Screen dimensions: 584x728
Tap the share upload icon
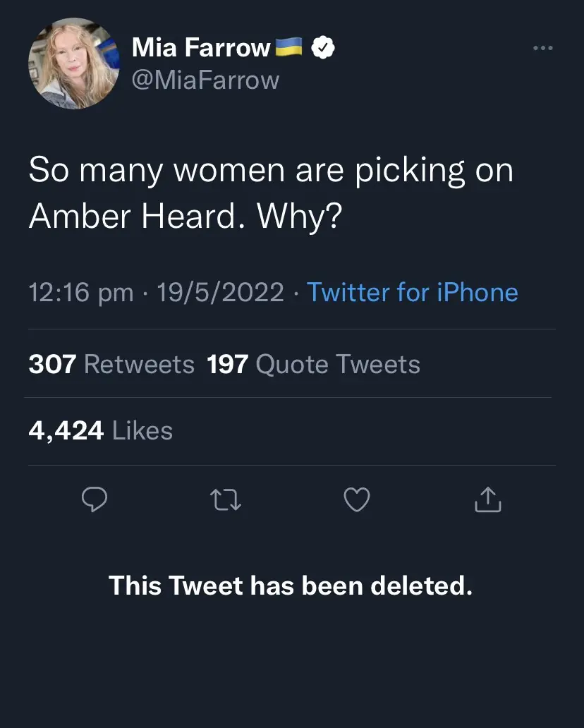pyautogui.click(x=487, y=499)
